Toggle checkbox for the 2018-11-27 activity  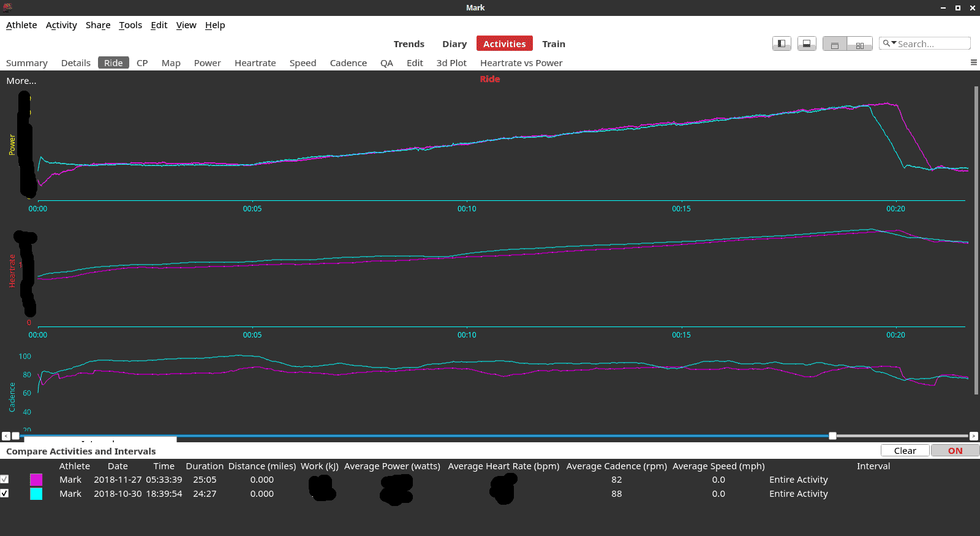pos(5,480)
